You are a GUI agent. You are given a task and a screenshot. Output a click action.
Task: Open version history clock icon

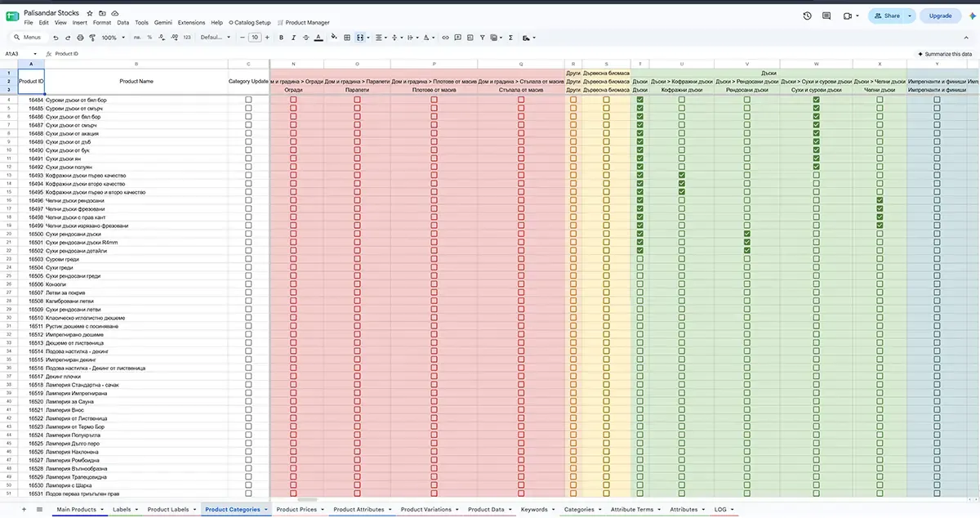pyautogui.click(x=807, y=16)
